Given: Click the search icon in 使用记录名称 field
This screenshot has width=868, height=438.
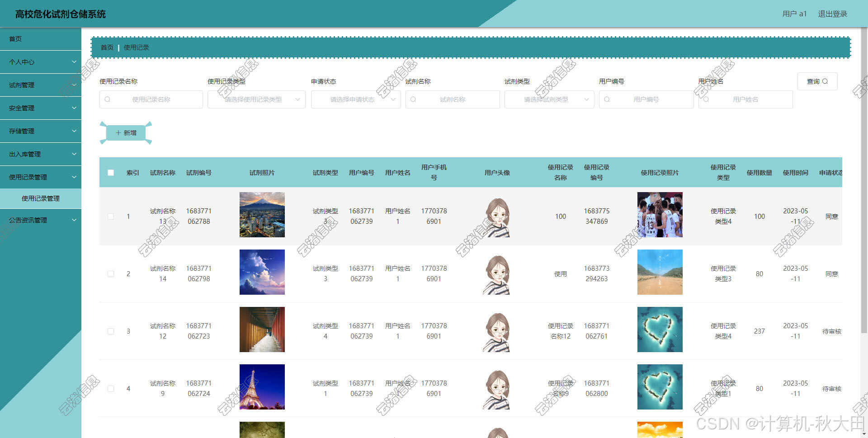Looking at the screenshot, I should (108, 99).
